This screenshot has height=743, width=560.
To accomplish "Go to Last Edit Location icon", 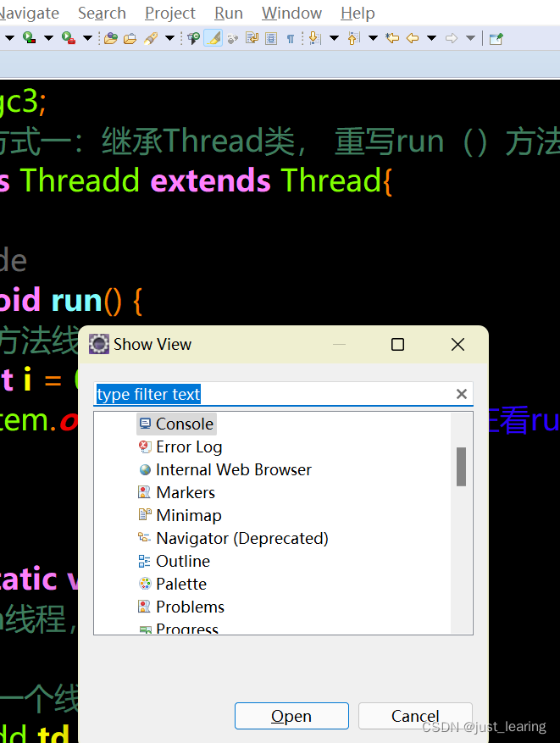I will pyautogui.click(x=391, y=38).
